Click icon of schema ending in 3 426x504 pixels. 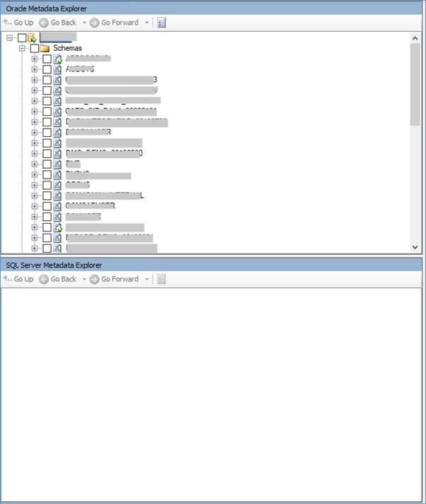click(57, 80)
